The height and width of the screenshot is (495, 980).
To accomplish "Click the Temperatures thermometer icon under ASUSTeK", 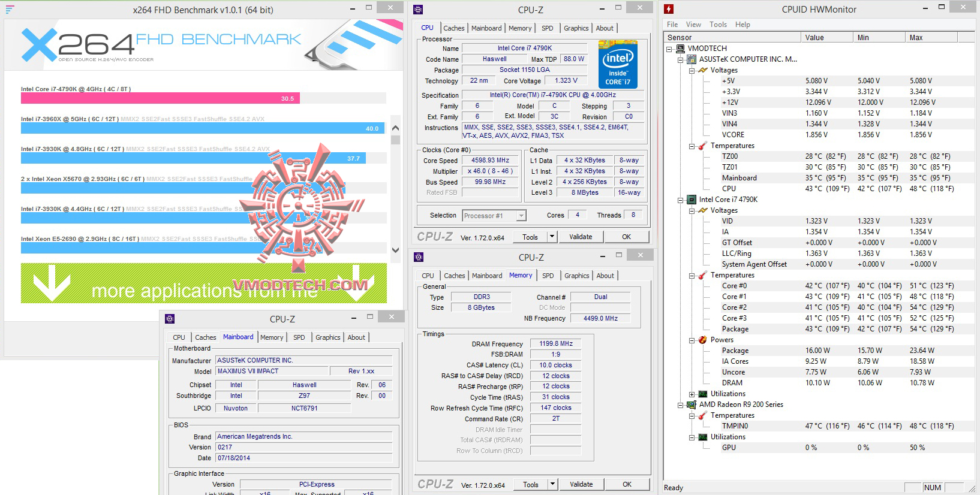I will pyautogui.click(x=704, y=146).
